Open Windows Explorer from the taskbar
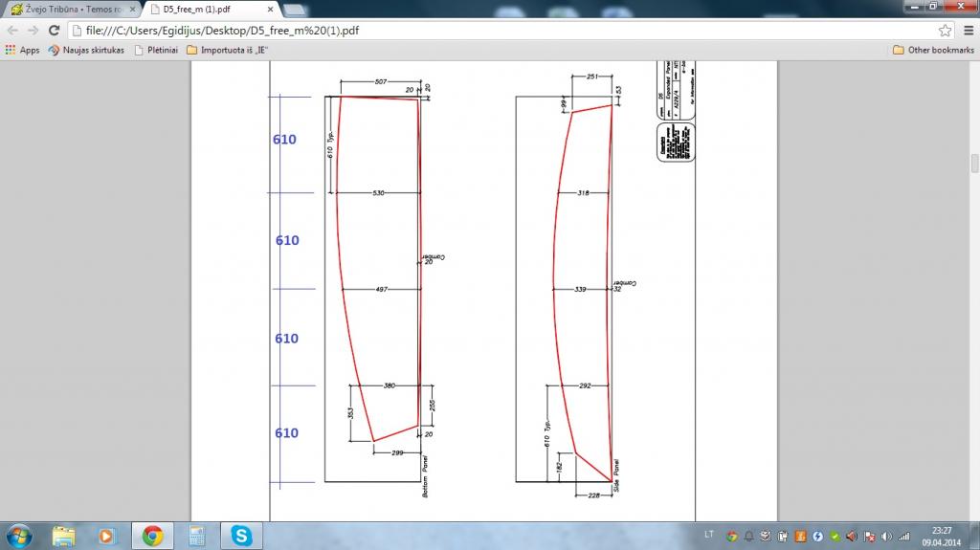The width and height of the screenshot is (980, 550). tap(64, 536)
